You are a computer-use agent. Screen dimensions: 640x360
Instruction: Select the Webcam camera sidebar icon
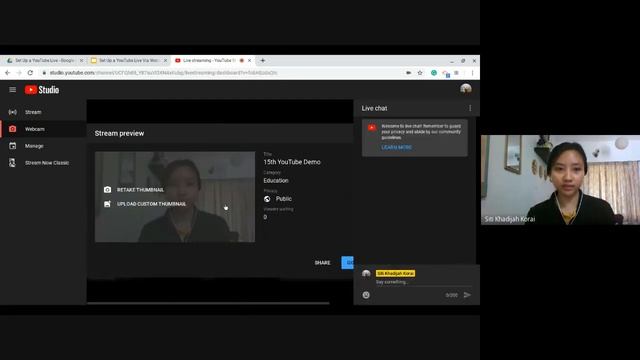pyautogui.click(x=13, y=129)
